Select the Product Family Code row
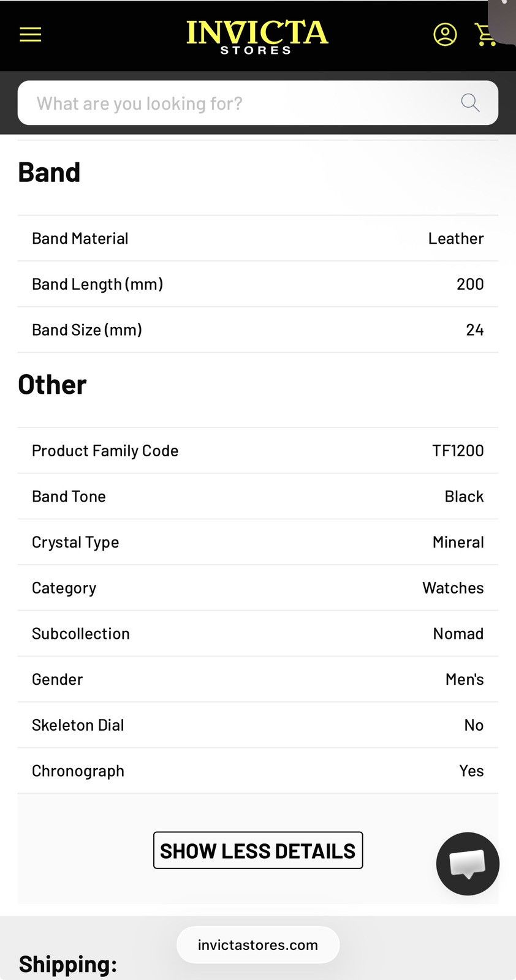 coord(258,451)
